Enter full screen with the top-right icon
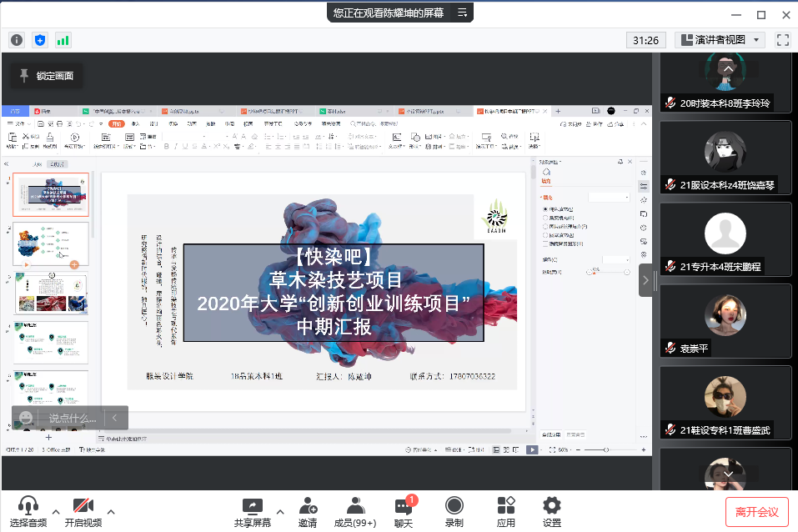Viewport: 798px width, 532px height. 782,40
